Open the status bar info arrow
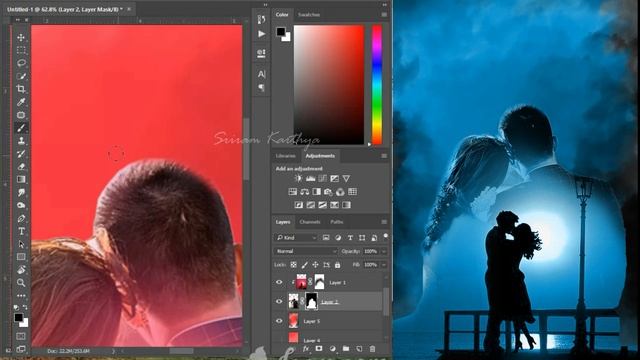Viewport: 640px width, 360px height. [x=113, y=351]
